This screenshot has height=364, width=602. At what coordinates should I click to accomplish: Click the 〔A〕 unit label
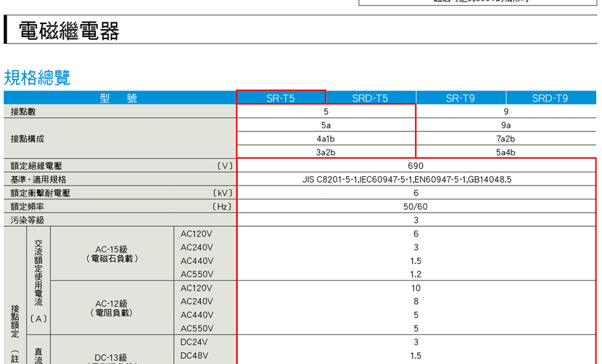point(38,319)
